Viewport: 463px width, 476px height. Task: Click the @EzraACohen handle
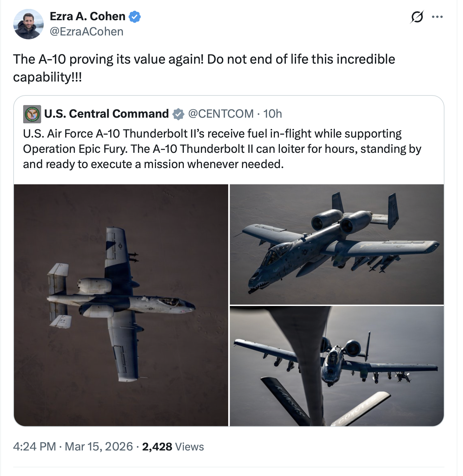pos(86,31)
